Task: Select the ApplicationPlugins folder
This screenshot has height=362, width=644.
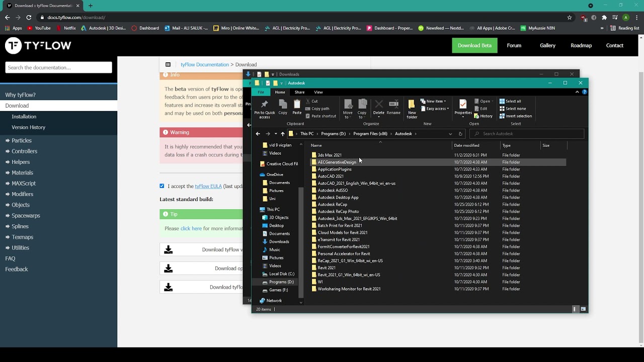Action: (x=335, y=169)
